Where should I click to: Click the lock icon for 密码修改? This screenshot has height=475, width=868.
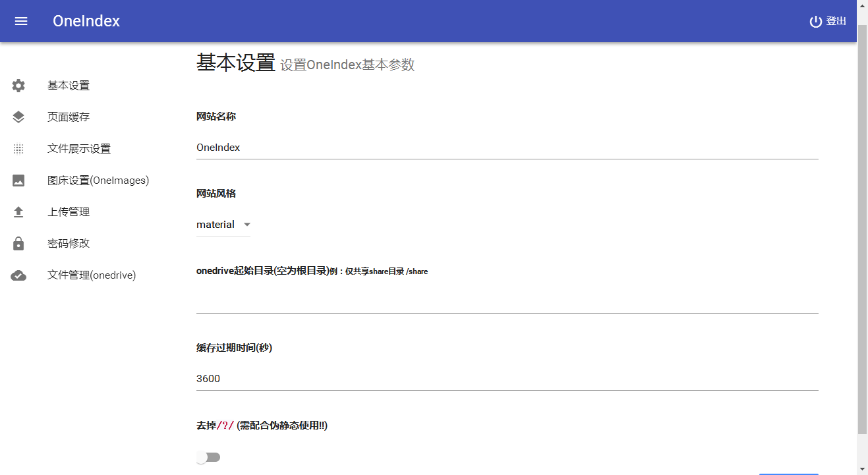(18, 244)
